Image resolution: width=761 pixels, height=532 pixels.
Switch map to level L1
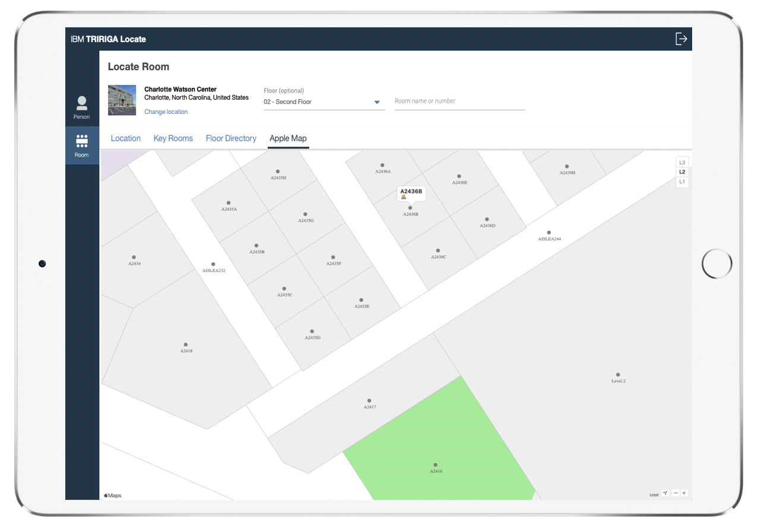coord(682,181)
